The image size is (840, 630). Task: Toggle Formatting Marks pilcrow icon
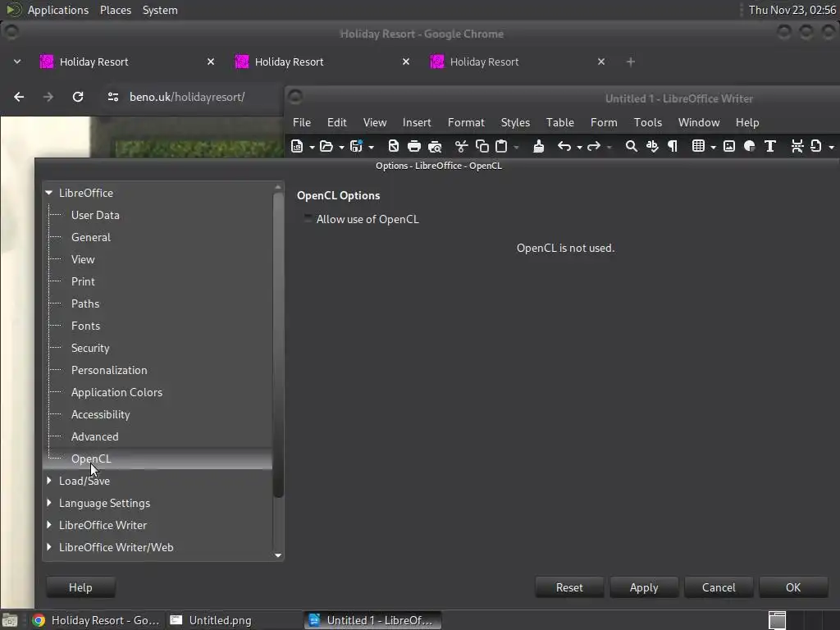[x=673, y=146]
